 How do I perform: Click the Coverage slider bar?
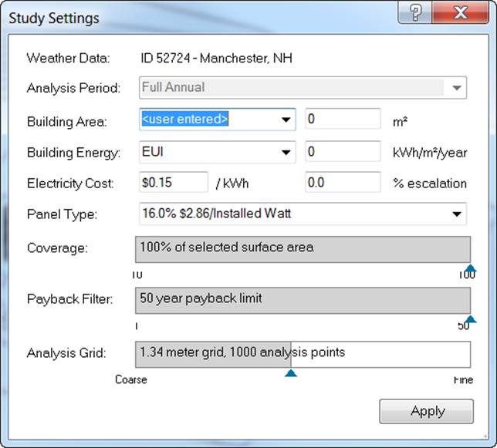303,250
